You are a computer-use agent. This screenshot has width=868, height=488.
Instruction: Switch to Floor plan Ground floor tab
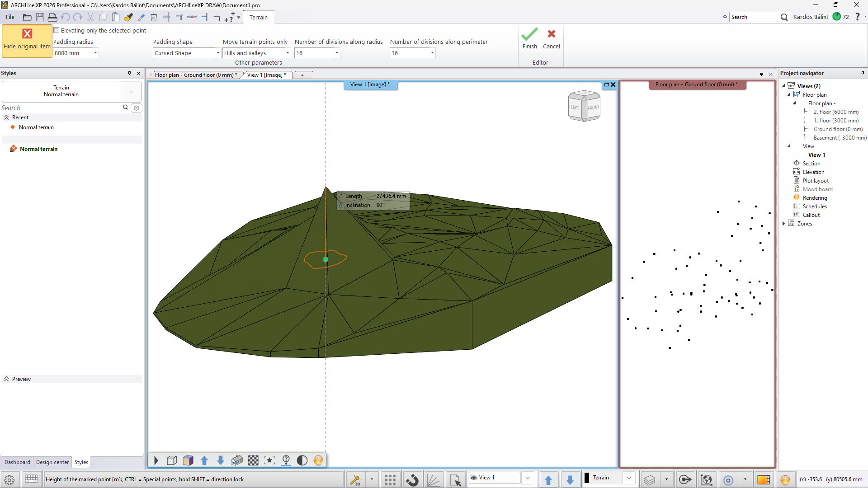[195, 75]
